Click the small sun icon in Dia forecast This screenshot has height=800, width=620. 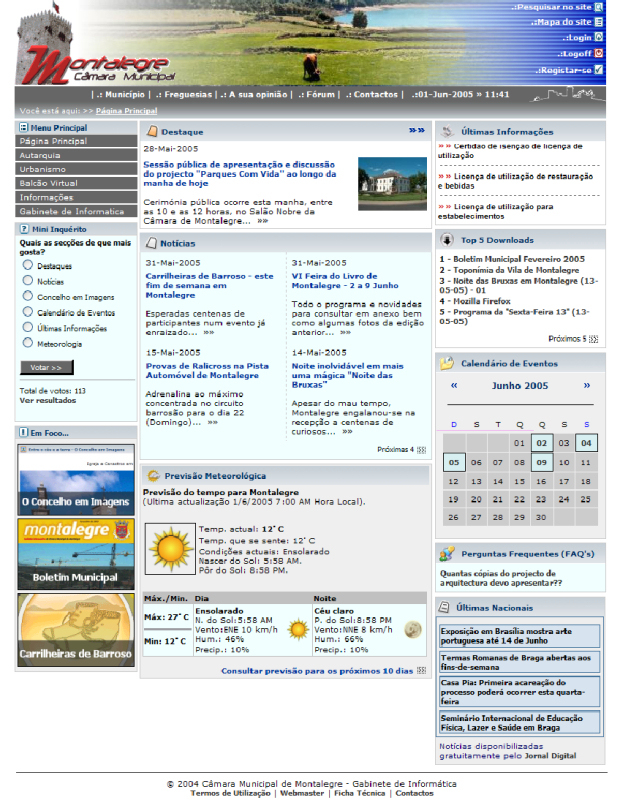[x=298, y=630]
